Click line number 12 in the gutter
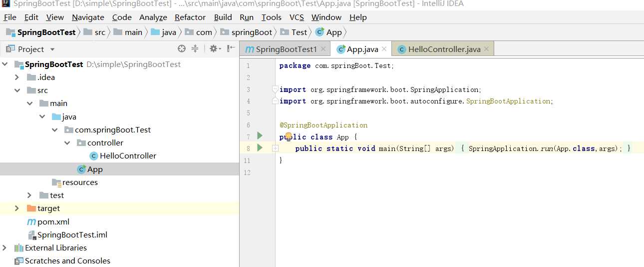The height and width of the screenshot is (267, 644). 247,172
